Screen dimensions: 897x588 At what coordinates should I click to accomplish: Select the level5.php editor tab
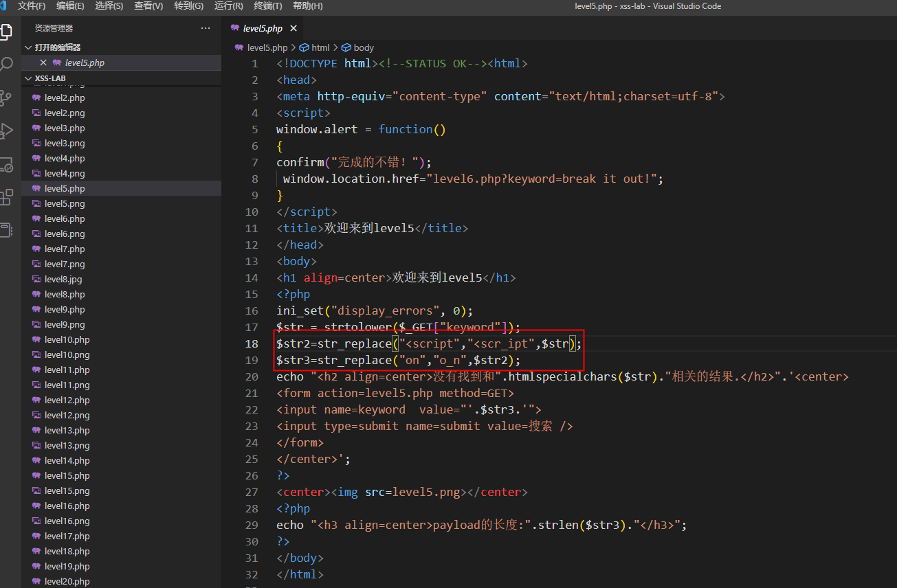coord(263,28)
